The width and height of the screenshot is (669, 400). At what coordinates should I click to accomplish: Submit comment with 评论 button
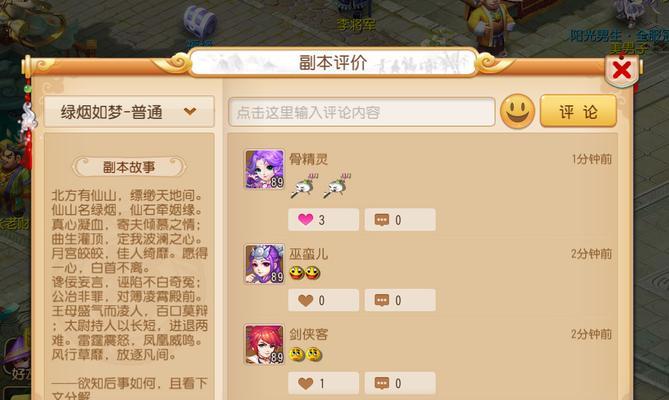(578, 111)
